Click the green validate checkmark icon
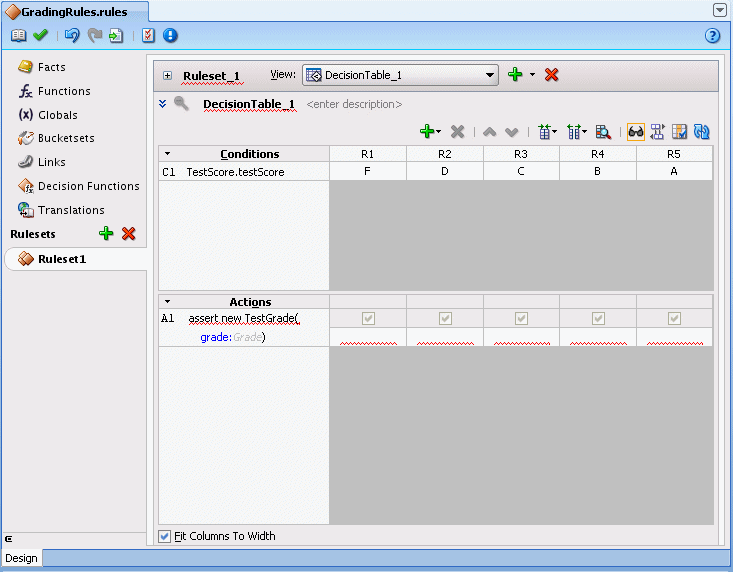 [41, 35]
